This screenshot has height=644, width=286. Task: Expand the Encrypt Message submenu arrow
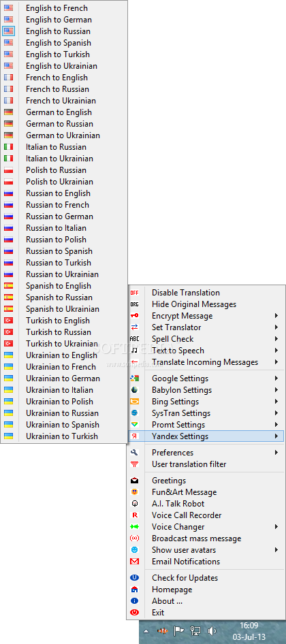pos(277,316)
